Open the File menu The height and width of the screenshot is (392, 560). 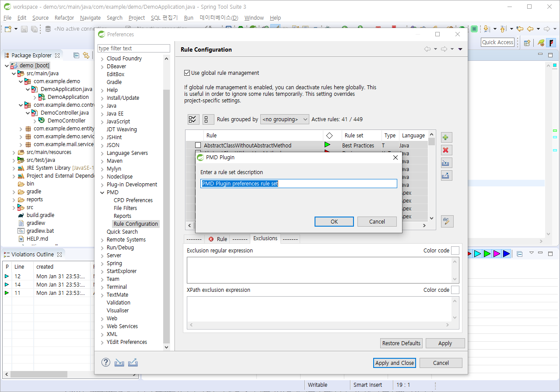coord(7,18)
